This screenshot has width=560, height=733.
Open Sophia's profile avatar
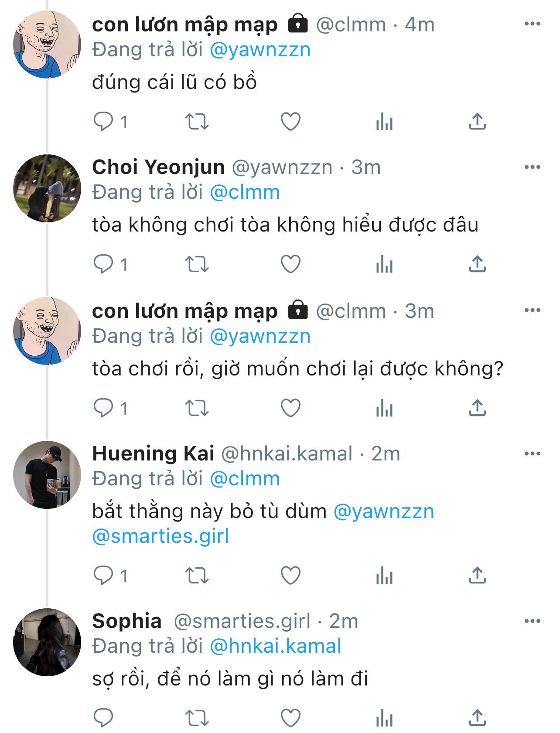47,642
